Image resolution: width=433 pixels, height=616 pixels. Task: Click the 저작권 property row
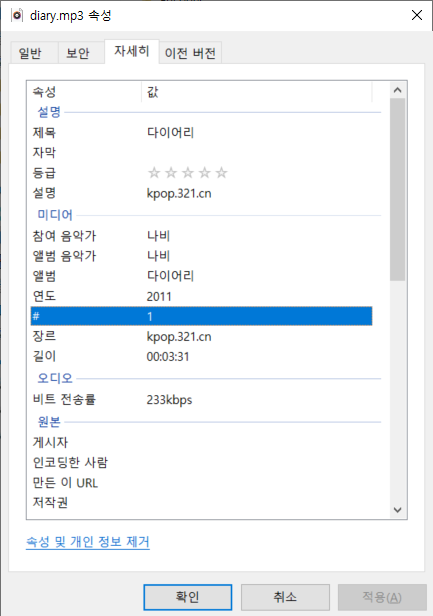(201, 502)
